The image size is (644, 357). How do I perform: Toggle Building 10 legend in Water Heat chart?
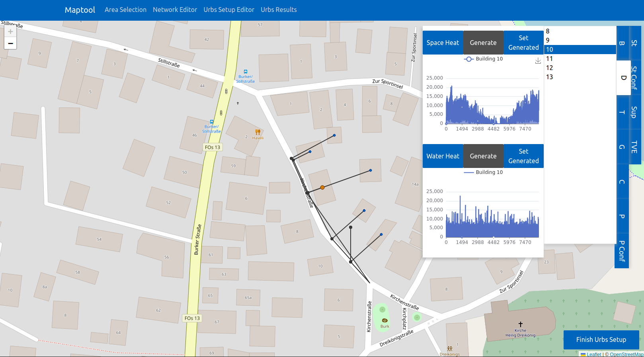(x=483, y=172)
